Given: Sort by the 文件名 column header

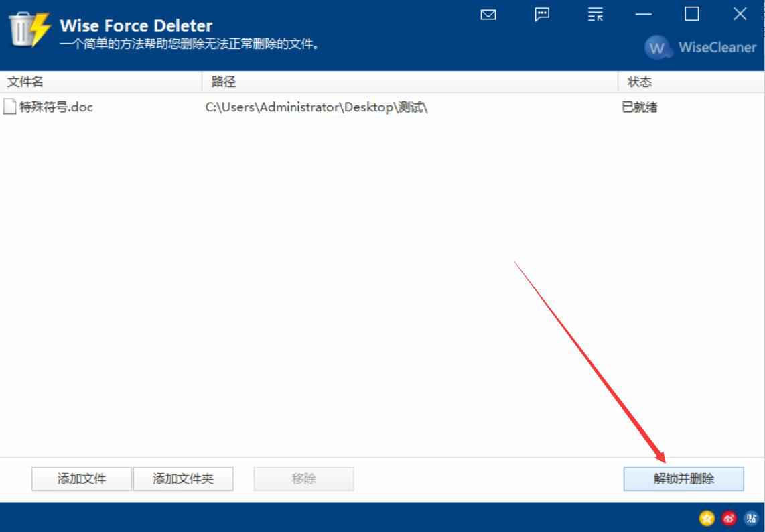Looking at the screenshot, I should click(101, 82).
